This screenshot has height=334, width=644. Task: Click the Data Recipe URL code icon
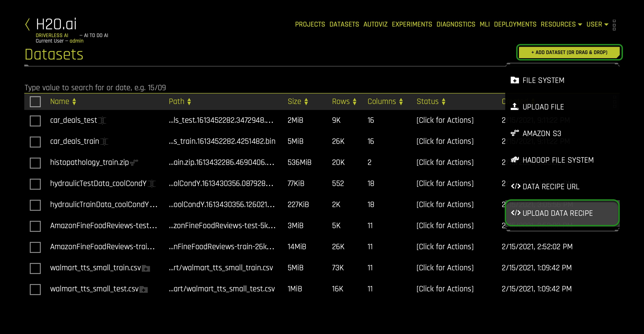(516, 186)
